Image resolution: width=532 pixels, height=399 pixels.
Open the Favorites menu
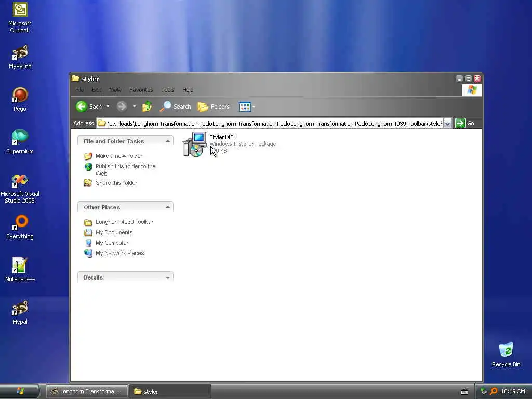click(x=141, y=90)
